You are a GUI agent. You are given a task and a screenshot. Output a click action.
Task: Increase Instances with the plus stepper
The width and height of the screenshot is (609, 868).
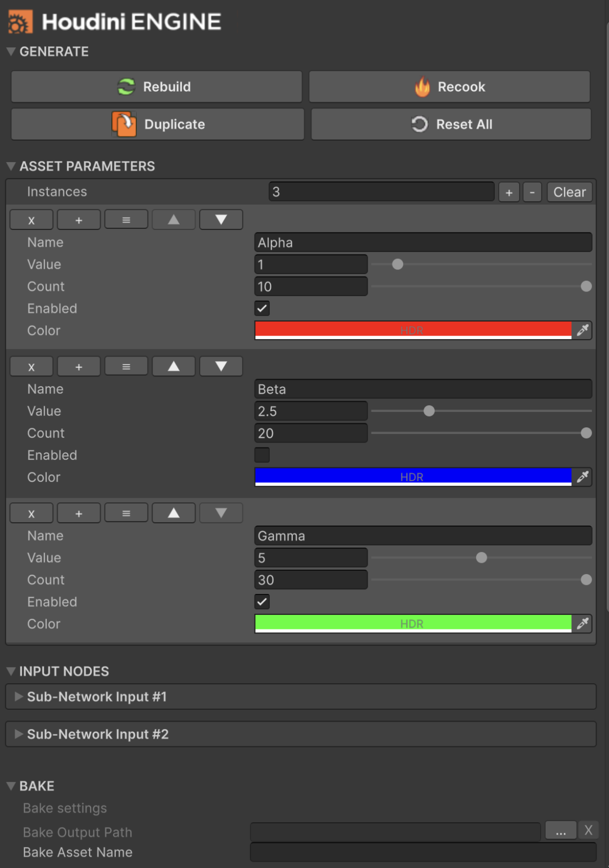509,192
